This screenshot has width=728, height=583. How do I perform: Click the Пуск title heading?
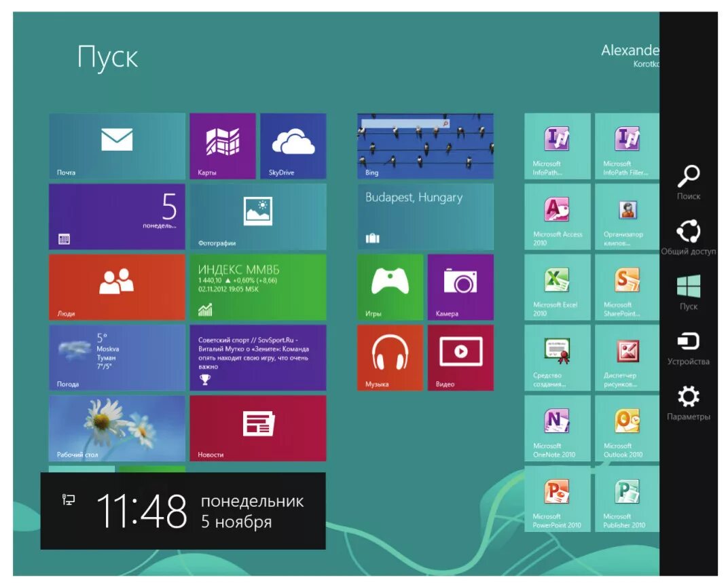pyautogui.click(x=107, y=58)
